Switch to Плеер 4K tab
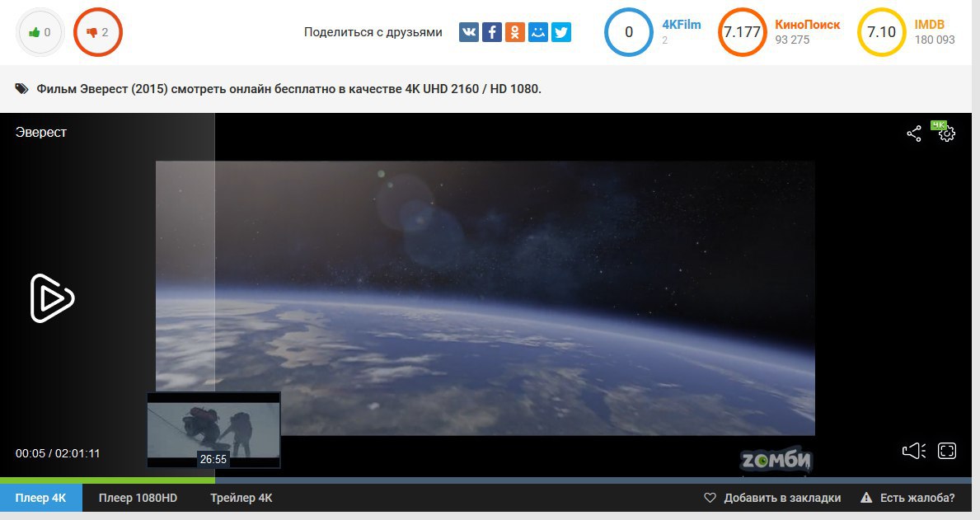Image resolution: width=980 pixels, height=520 pixels. point(40,498)
